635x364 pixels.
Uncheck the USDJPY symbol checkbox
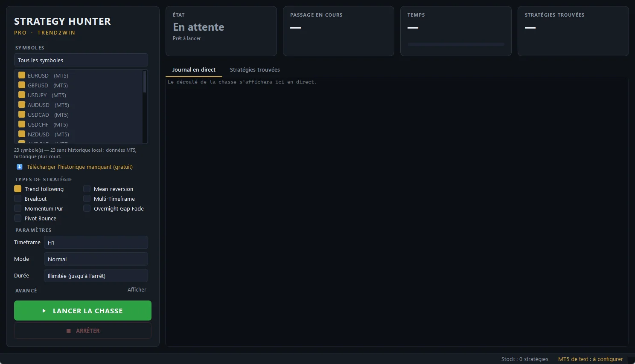point(22,95)
